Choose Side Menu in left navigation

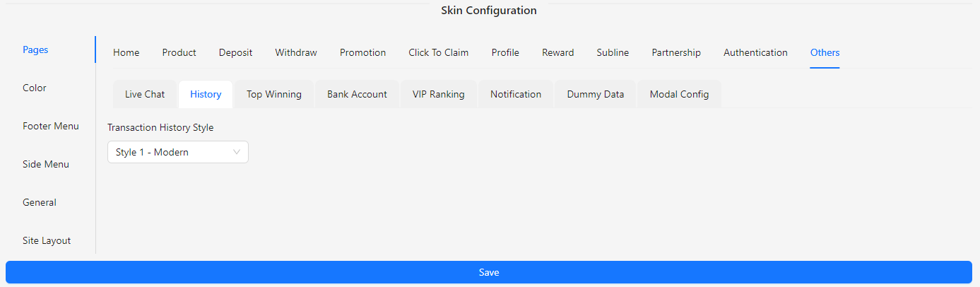pyautogui.click(x=46, y=164)
